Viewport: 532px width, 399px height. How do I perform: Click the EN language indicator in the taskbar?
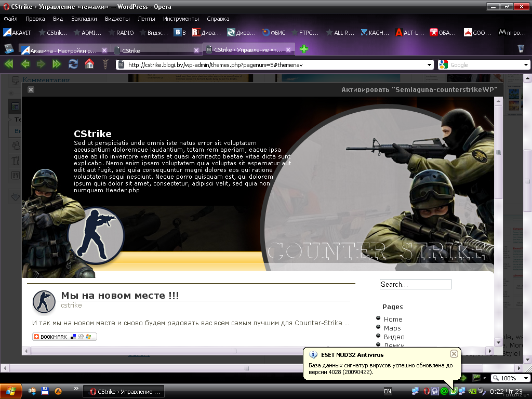coord(387,391)
